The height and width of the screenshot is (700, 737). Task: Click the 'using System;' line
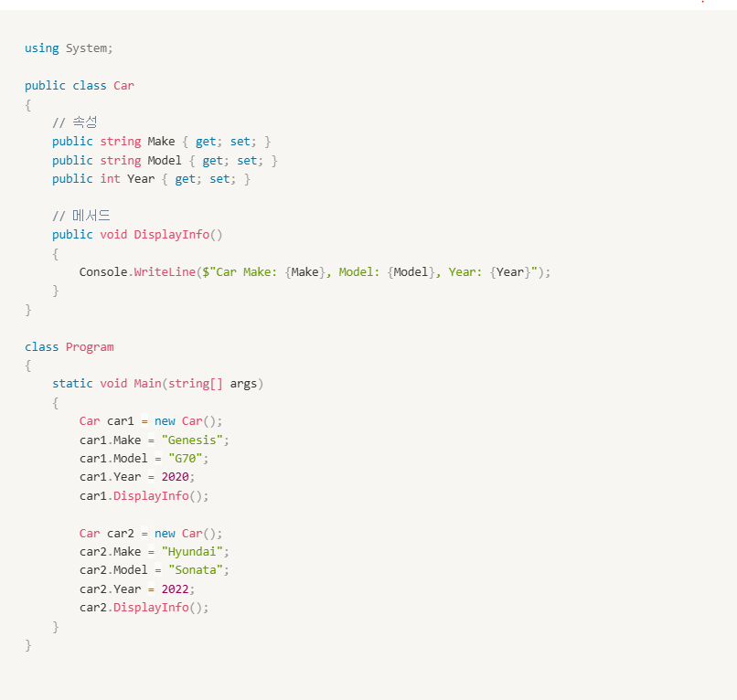(x=69, y=48)
